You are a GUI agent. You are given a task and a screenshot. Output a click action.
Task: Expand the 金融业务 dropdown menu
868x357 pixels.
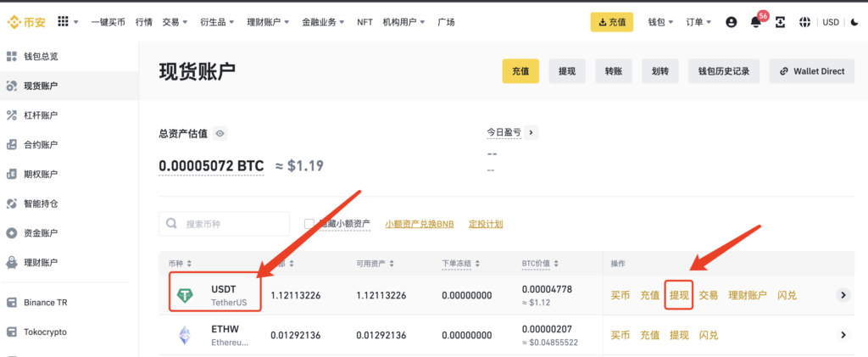pyautogui.click(x=323, y=22)
